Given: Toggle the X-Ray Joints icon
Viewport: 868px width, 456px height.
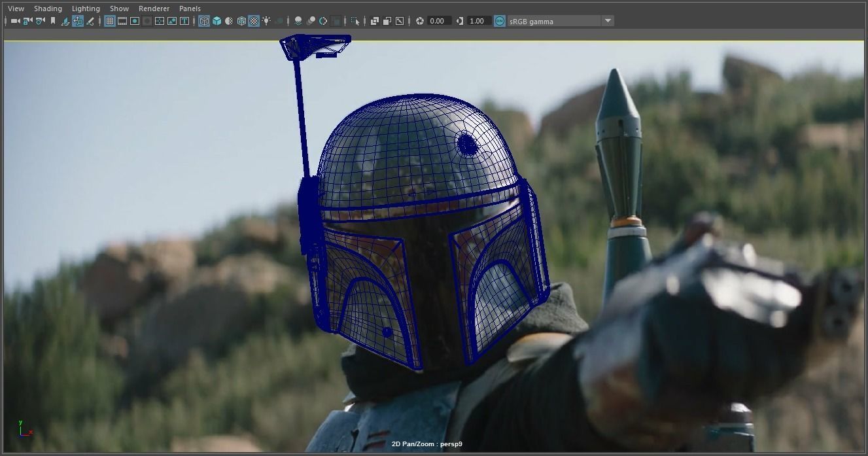Looking at the screenshot, I should [399, 21].
